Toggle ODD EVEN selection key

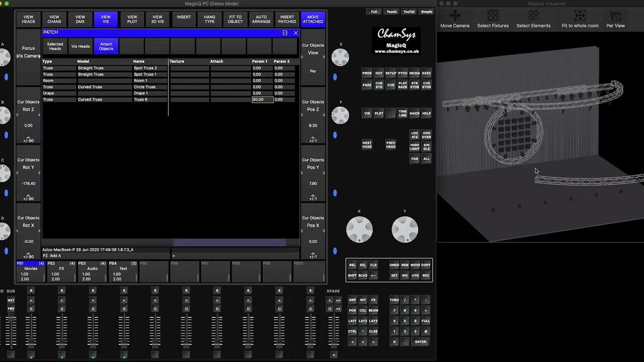click(426, 135)
